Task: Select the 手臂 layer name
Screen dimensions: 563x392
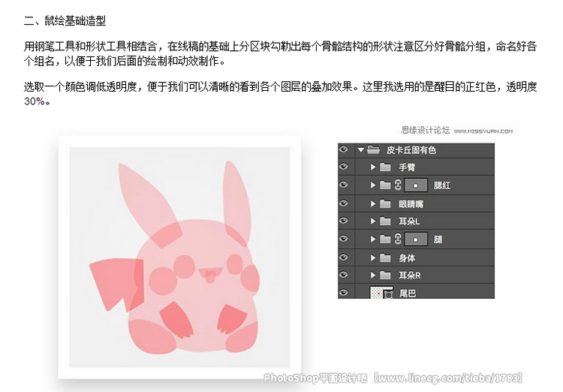Action: (x=407, y=167)
